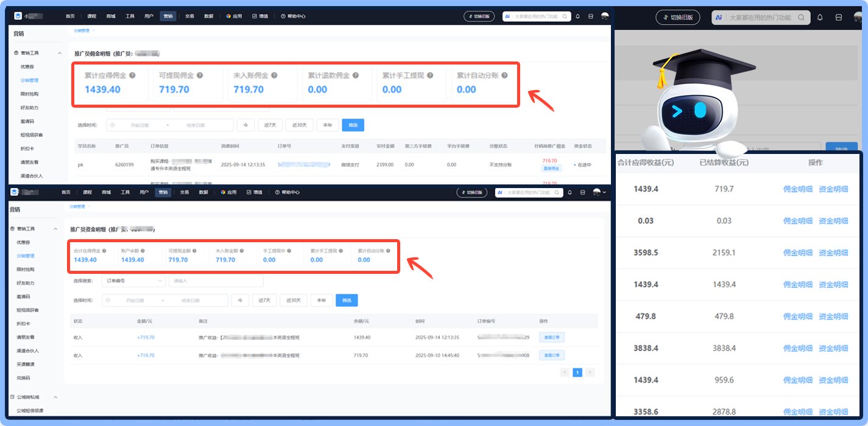
Task: Click the Ai search box in right panel
Action: tap(761, 18)
